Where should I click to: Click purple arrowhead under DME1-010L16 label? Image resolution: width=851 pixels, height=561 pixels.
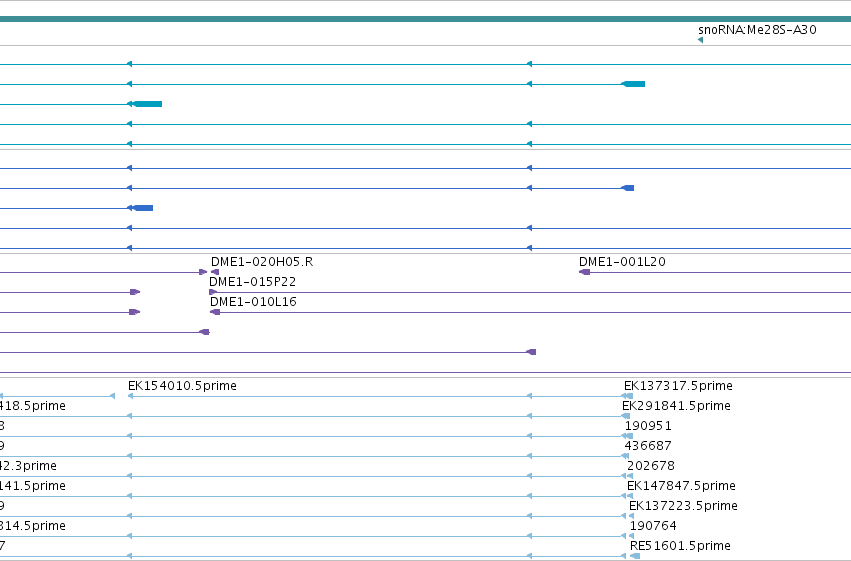pyautogui.click(x=215, y=313)
